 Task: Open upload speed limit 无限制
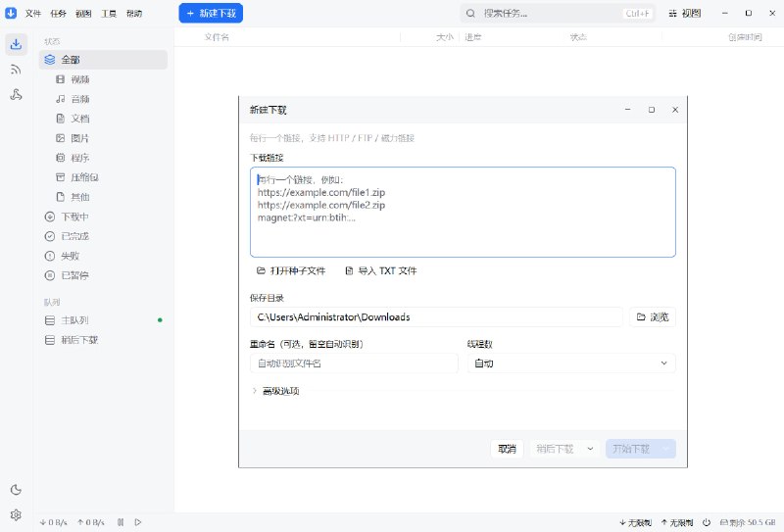677,522
